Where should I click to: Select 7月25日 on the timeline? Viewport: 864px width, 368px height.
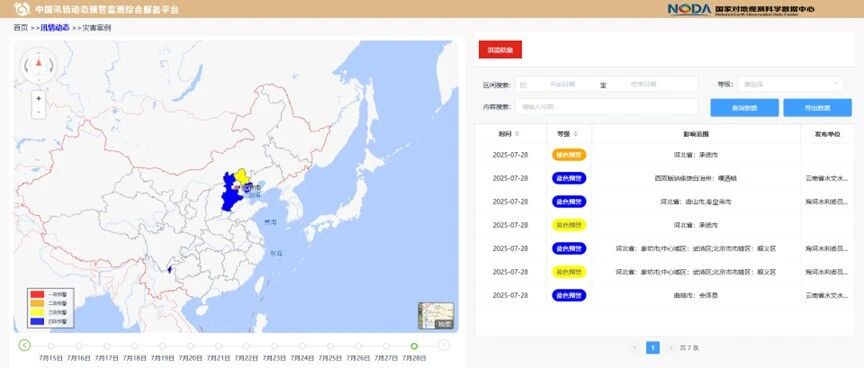click(330, 346)
